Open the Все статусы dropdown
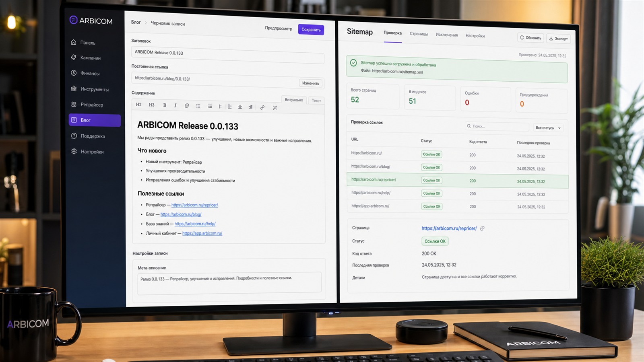 pyautogui.click(x=548, y=128)
